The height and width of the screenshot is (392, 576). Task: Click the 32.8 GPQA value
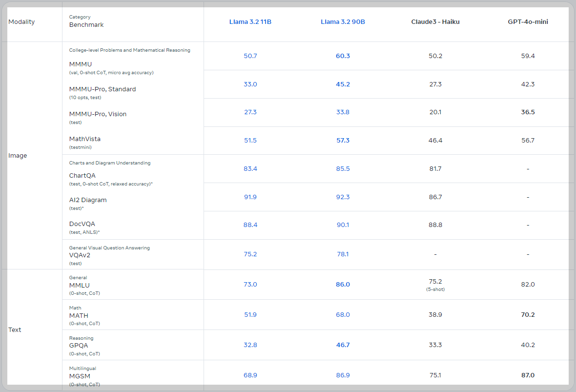click(250, 345)
